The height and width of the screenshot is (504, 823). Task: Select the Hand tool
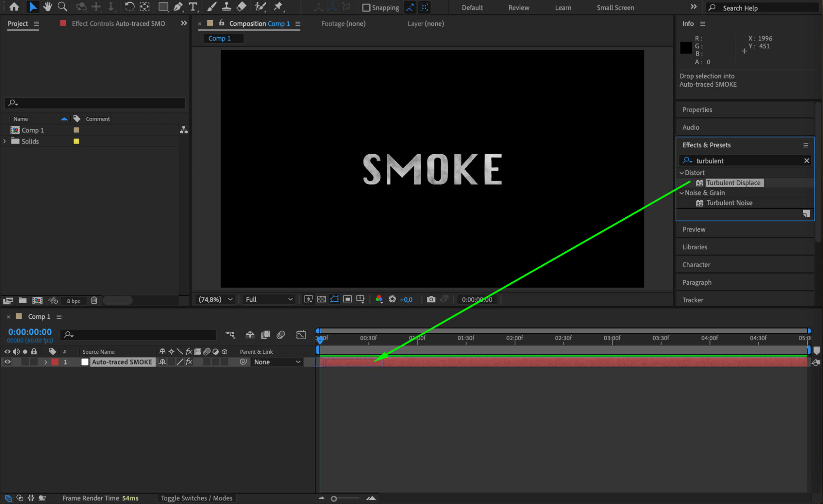[x=47, y=7]
